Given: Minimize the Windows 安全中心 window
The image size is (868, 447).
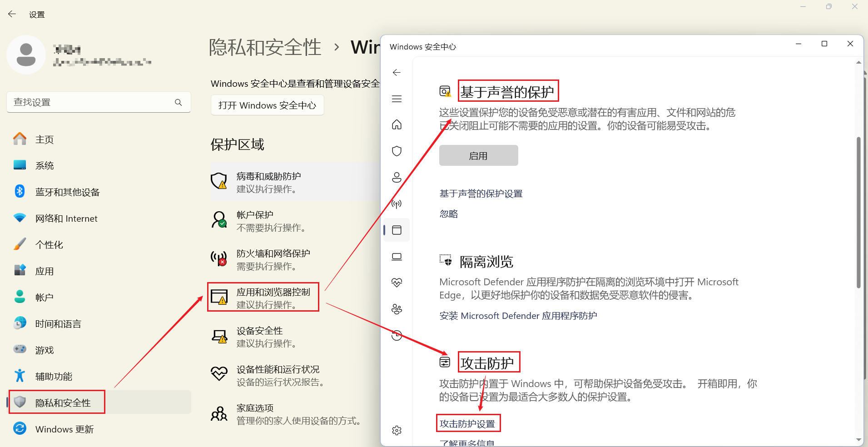Looking at the screenshot, I should 799,44.
